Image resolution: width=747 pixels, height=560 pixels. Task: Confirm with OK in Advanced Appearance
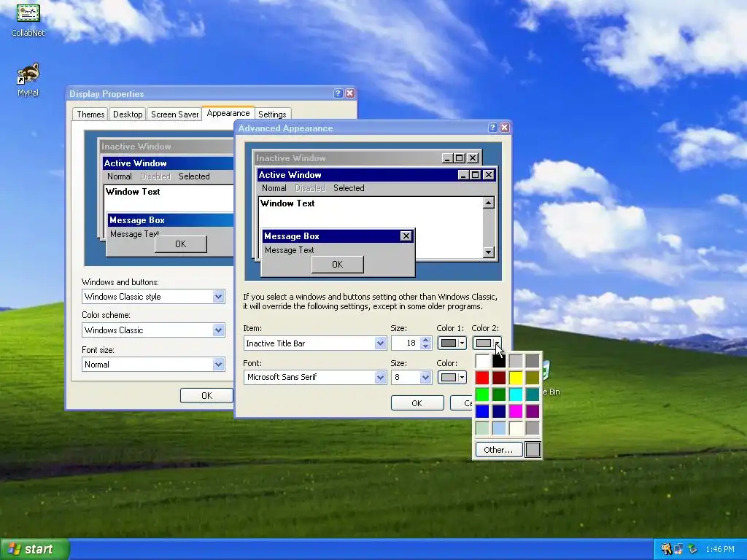point(417,402)
